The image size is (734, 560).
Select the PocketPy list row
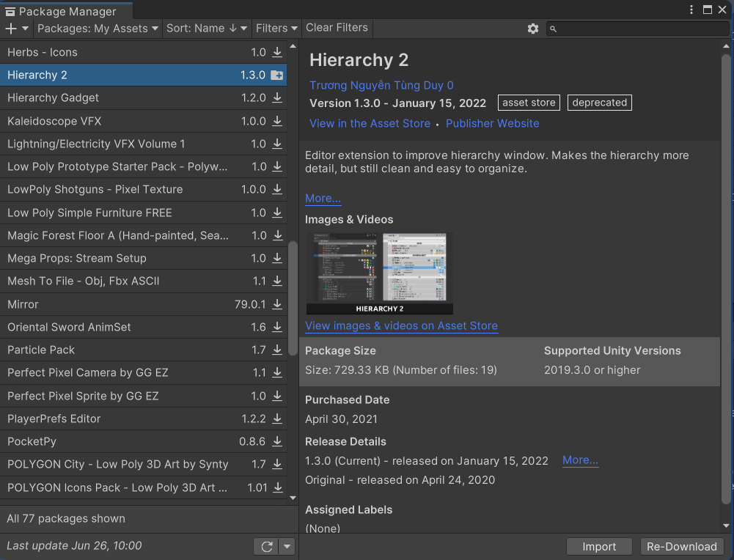coord(143,442)
